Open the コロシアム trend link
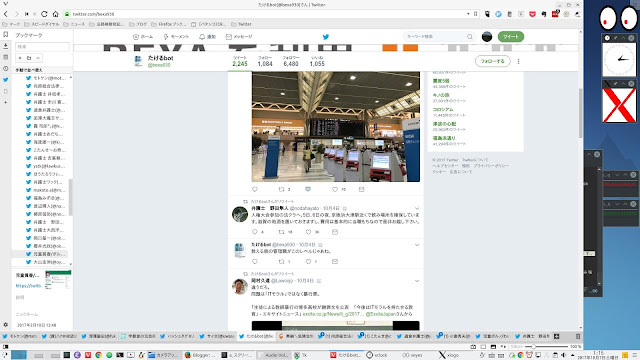The width and height of the screenshot is (640, 360). click(x=443, y=109)
